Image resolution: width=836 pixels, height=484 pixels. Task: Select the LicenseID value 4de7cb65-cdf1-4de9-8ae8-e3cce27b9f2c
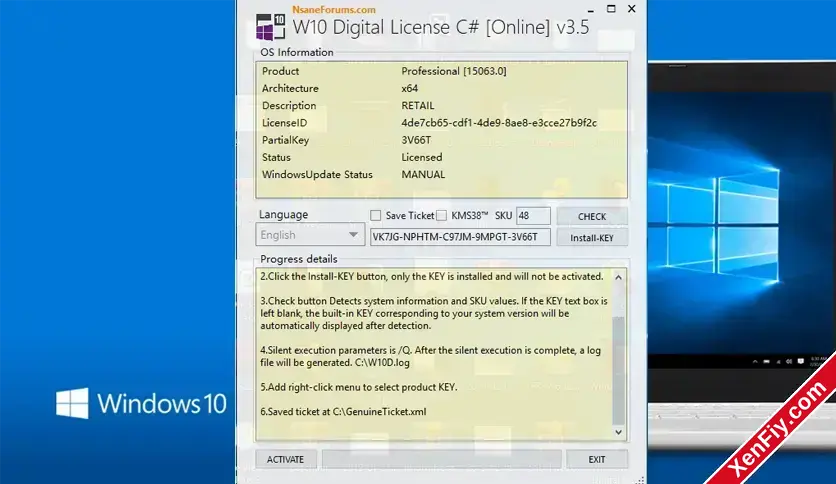[499, 123]
